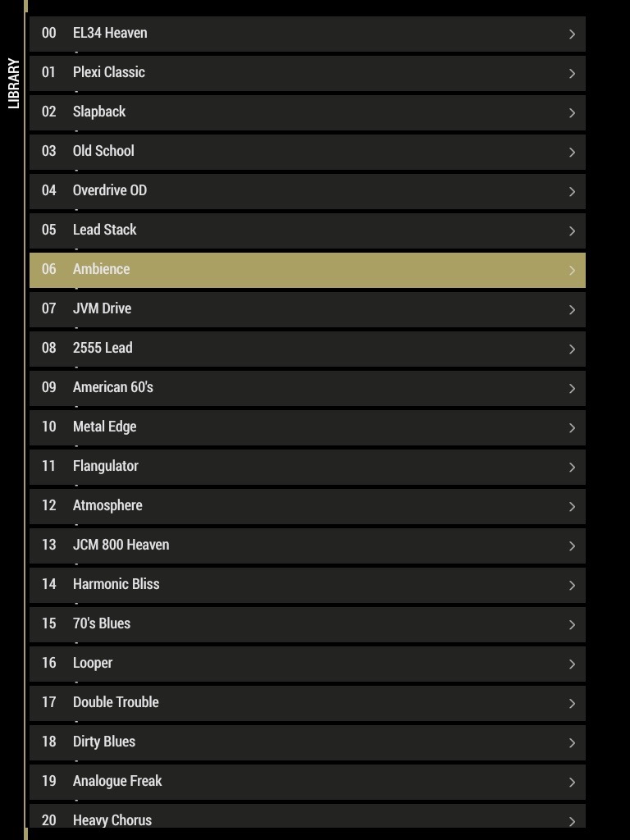Expand the Harmonic Bliss preset details

(572, 585)
